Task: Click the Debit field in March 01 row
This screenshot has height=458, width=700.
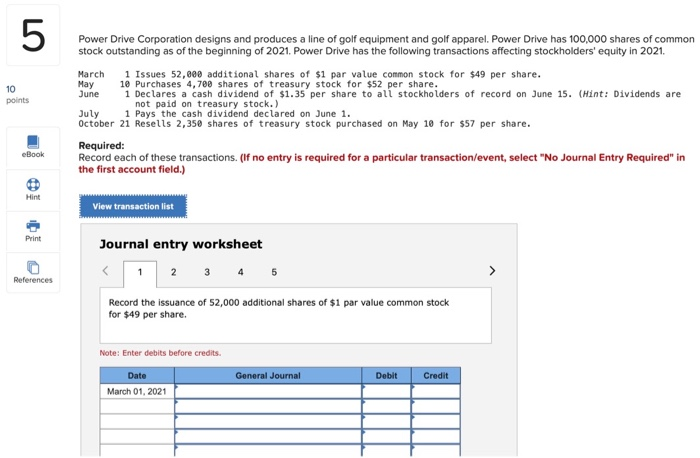Action: [x=386, y=391]
